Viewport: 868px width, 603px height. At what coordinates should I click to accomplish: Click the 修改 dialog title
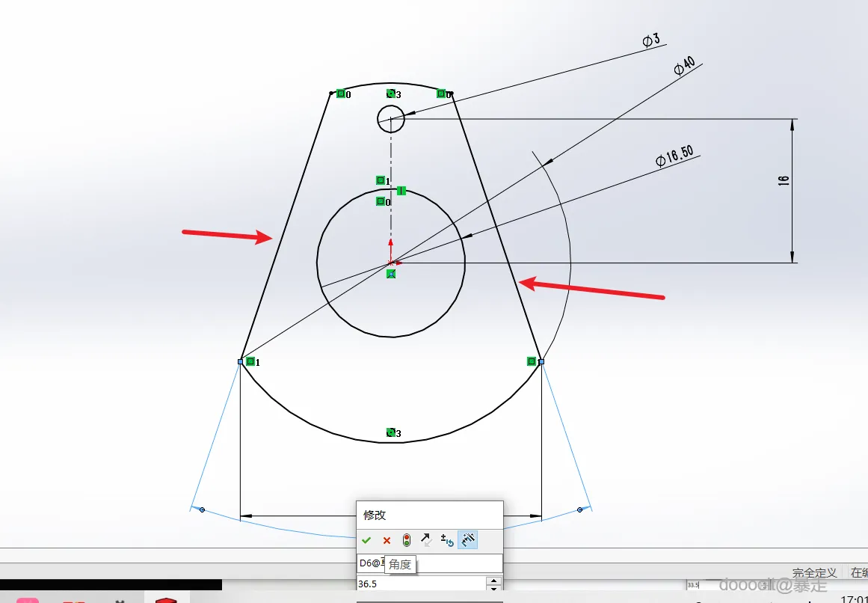point(375,515)
